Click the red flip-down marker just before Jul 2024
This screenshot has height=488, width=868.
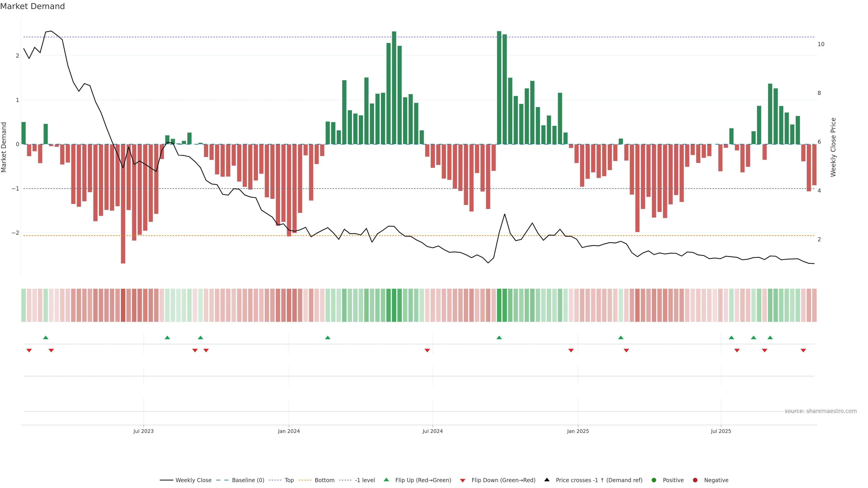point(427,351)
